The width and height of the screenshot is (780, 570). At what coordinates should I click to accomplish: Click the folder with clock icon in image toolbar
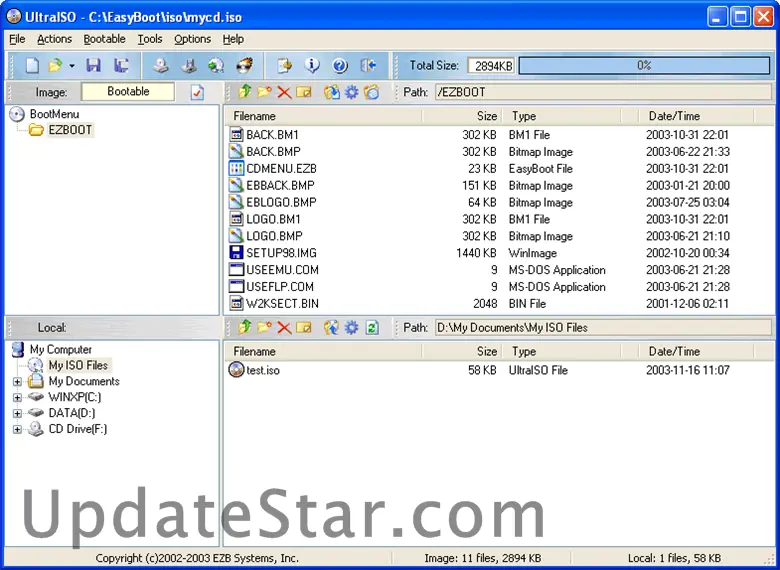372,92
